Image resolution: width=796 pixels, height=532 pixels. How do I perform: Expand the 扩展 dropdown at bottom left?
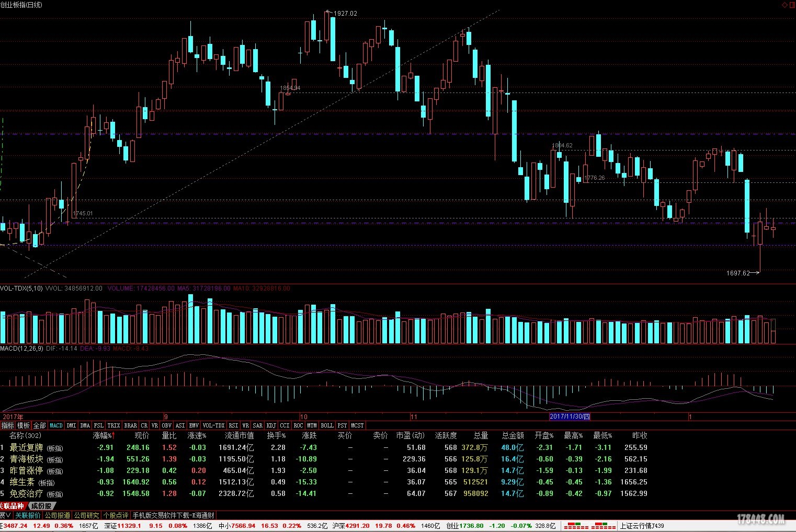coord(6,515)
